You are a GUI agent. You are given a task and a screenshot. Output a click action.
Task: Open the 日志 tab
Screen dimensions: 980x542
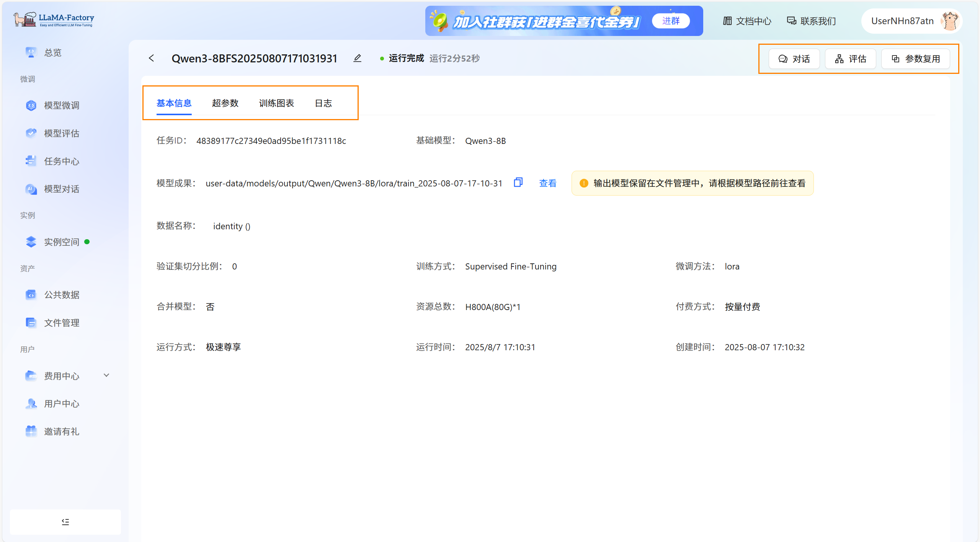[x=323, y=103]
